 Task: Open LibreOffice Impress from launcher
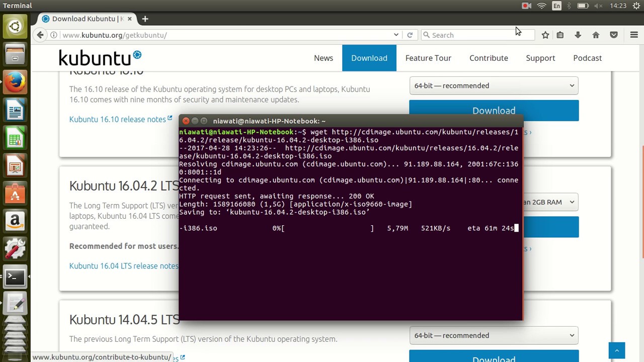15,165
